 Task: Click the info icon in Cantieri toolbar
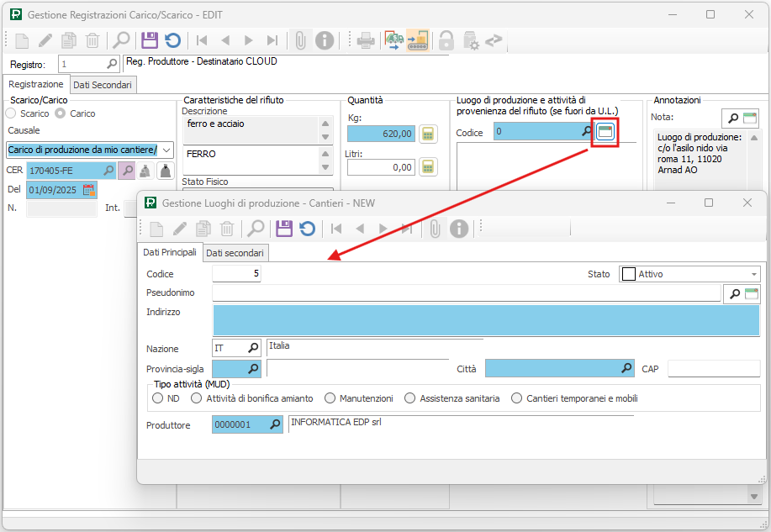458,228
